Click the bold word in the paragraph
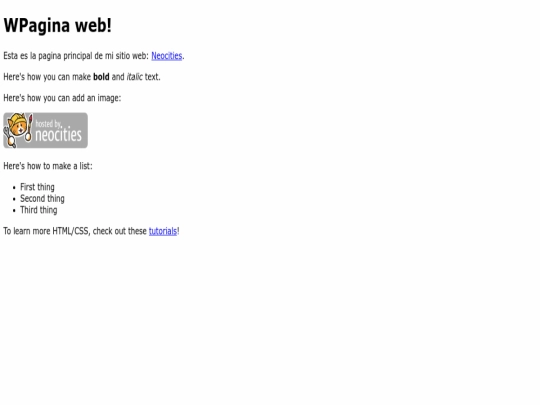The height and width of the screenshot is (405, 540). [x=101, y=77]
